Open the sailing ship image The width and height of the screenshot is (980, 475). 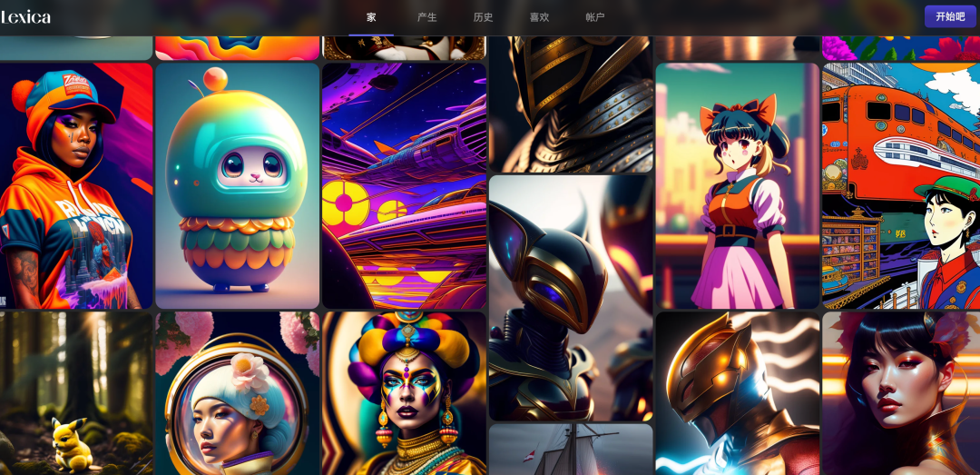point(571,450)
